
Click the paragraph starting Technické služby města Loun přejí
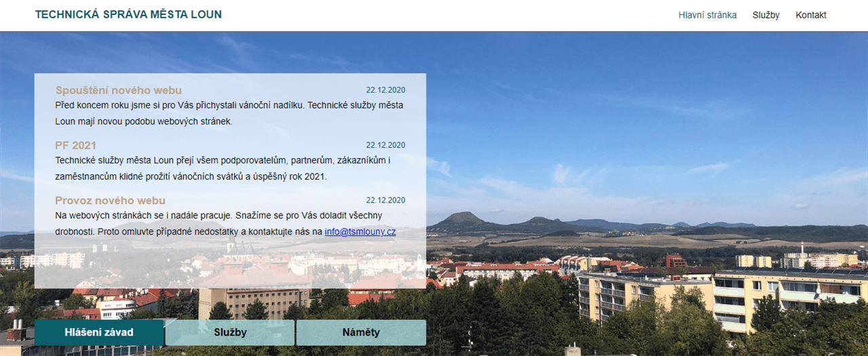(223, 168)
